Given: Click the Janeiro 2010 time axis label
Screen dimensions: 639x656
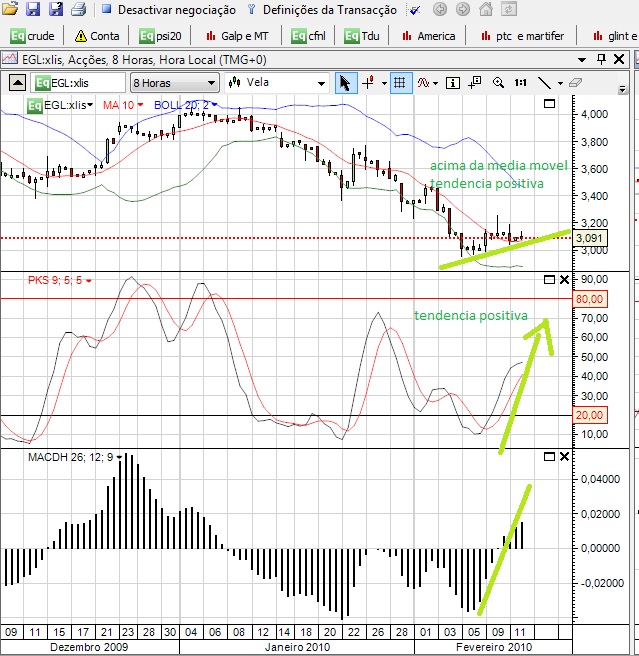Looking at the screenshot, I should click(x=297, y=647).
